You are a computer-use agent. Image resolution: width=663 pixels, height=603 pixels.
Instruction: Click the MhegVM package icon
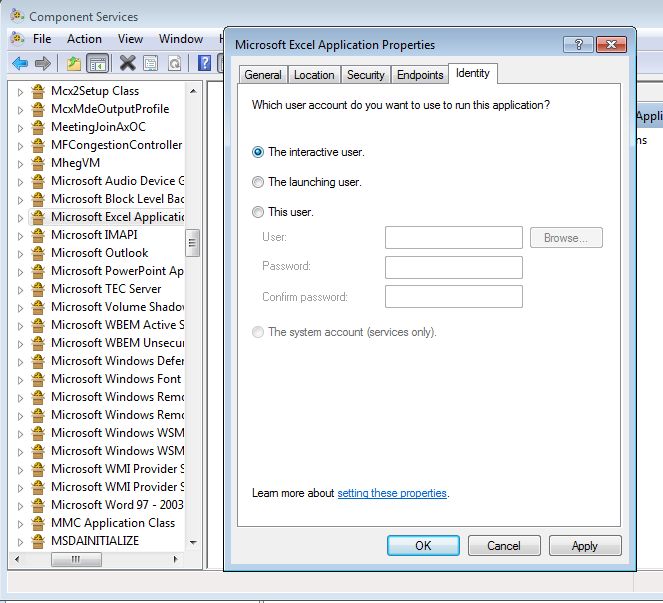[38, 163]
